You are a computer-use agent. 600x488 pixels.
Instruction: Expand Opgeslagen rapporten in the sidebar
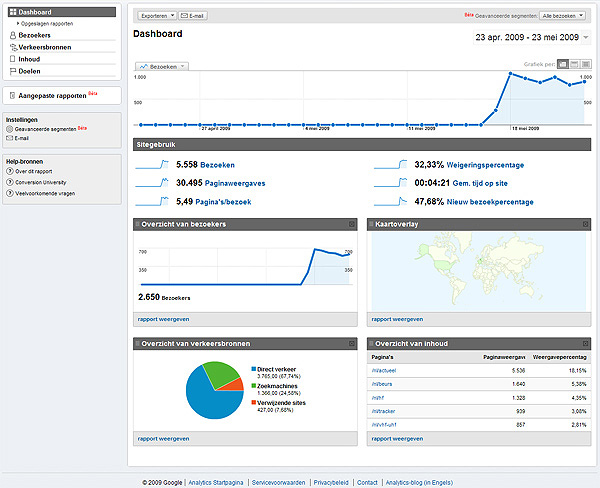tap(46, 24)
